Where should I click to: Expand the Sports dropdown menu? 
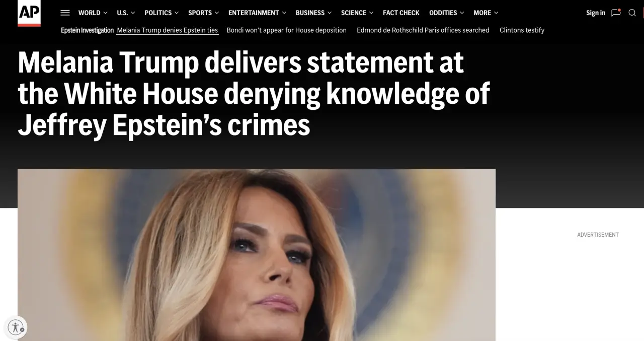[204, 13]
